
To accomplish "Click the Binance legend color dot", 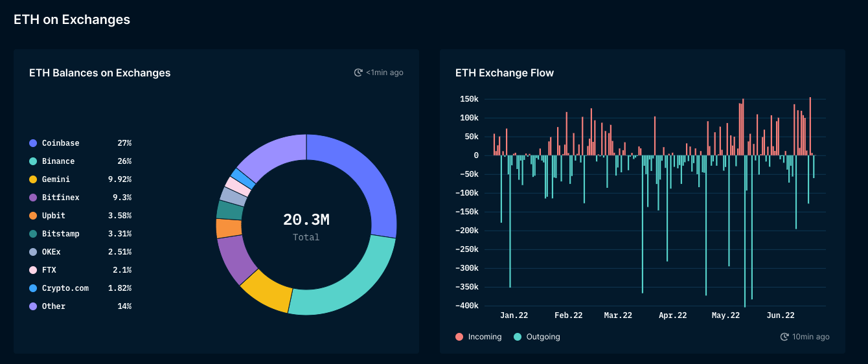I will coord(33,161).
